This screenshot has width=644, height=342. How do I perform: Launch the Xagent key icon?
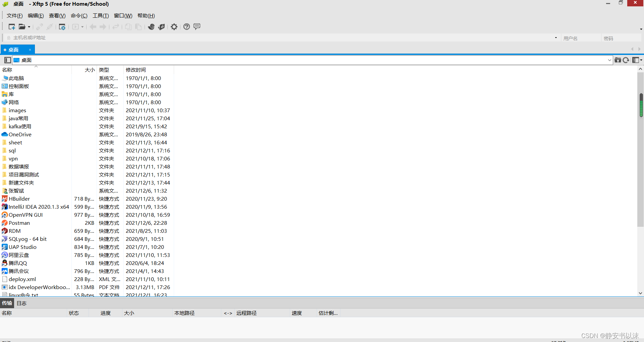coord(162,27)
